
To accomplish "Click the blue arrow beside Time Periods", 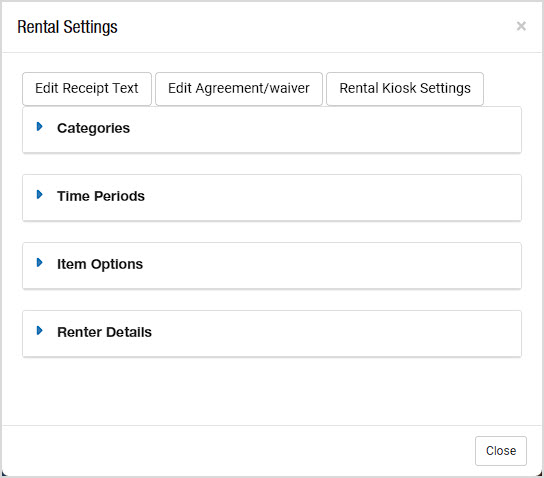I will tap(40, 195).
